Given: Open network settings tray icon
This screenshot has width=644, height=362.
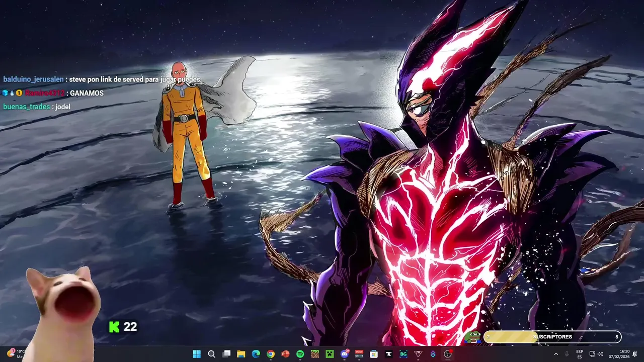Looking at the screenshot, I should [592, 354].
